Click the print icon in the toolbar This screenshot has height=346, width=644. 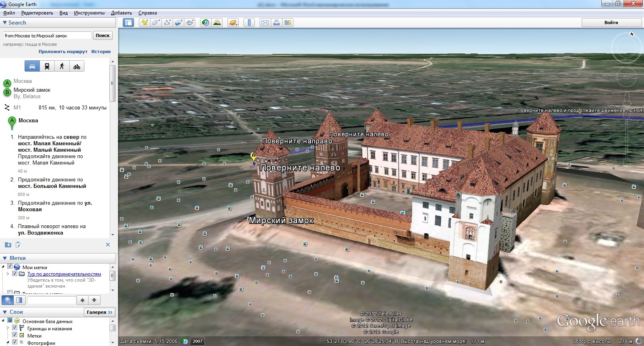pyautogui.click(x=277, y=23)
